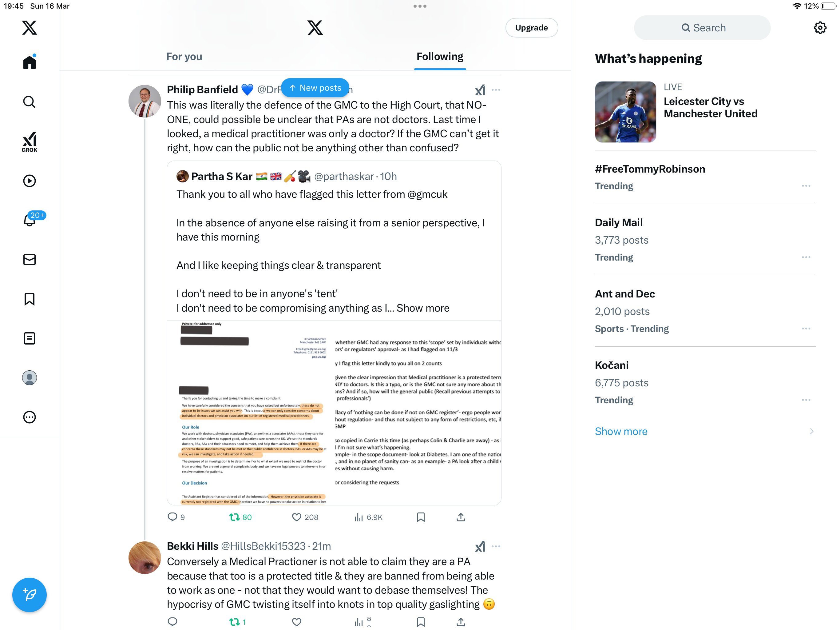
Task: Open Bookmarks in the left sidebar
Action: pyautogui.click(x=29, y=299)
